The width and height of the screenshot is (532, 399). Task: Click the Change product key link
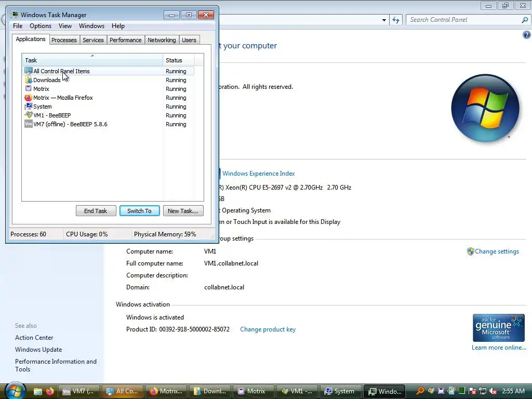point(268,329)
